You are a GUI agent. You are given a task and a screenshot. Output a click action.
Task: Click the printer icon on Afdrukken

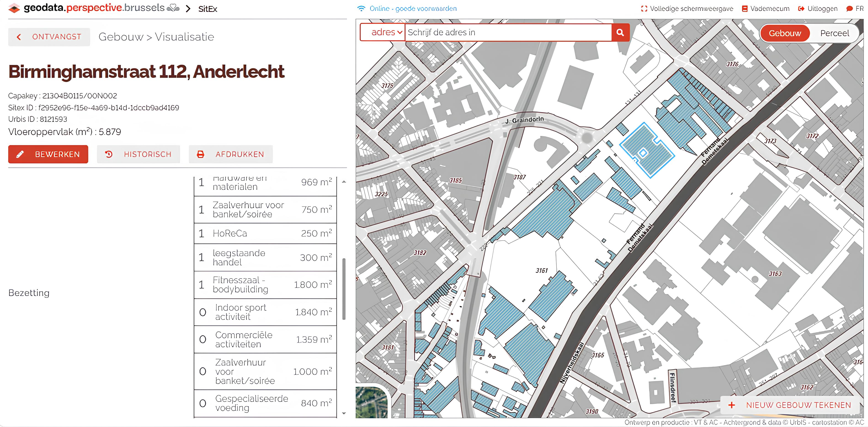(x=200, y=154)
